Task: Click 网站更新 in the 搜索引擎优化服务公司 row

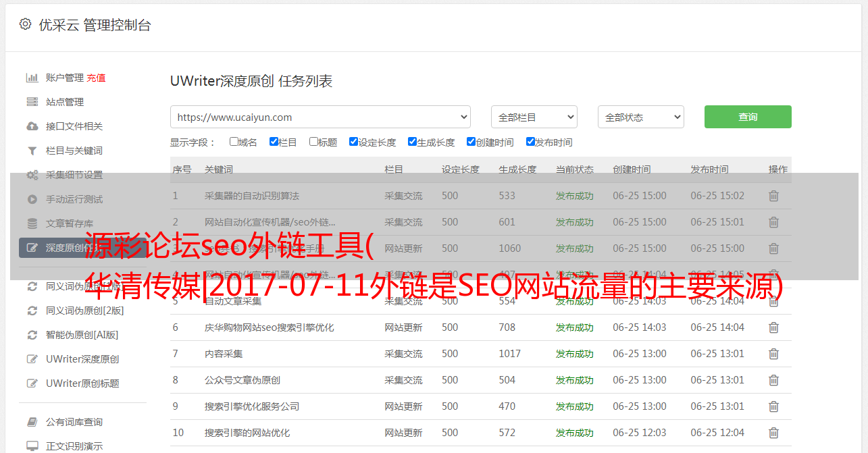Action: 403,406
